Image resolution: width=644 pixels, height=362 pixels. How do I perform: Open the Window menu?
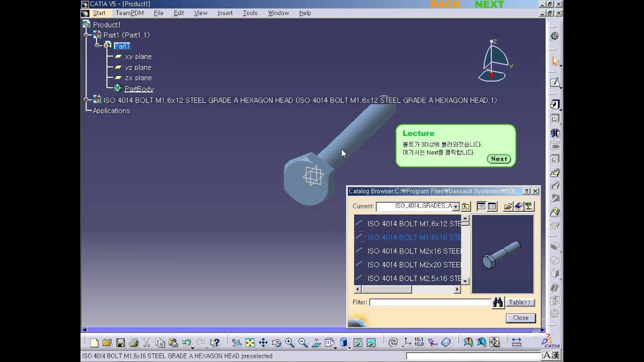(x=279, y=13)
